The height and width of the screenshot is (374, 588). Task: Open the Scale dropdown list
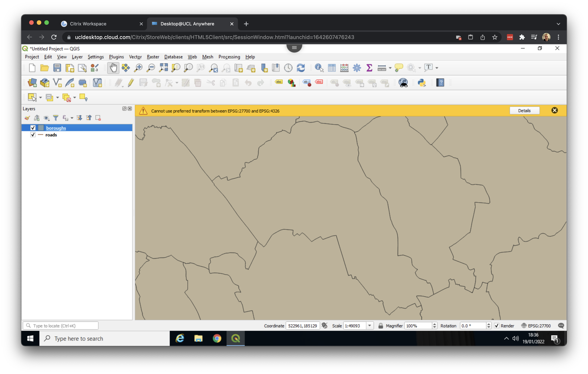tap(369, 326)
